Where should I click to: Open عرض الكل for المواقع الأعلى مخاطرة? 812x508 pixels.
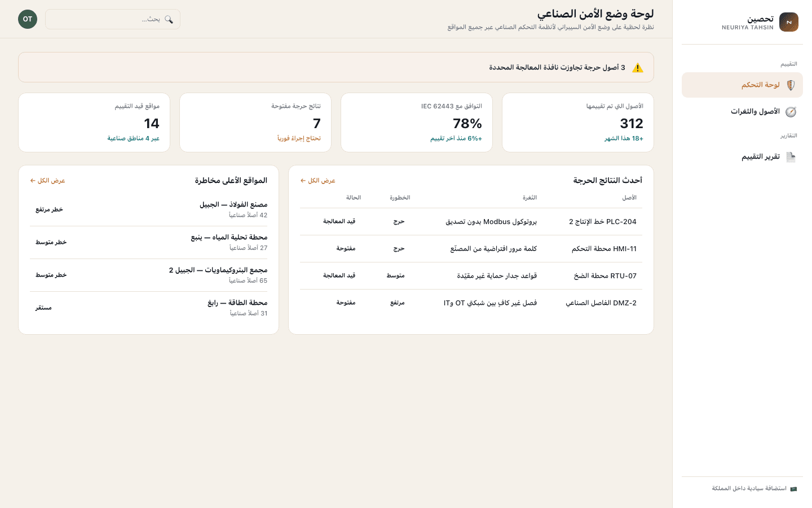point(48,181)
